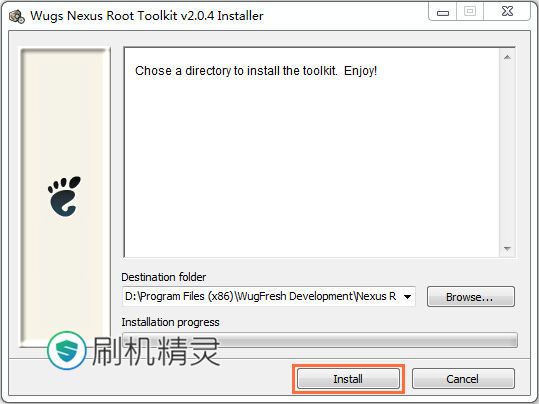This screenshot has width=539, height=404.
Task: Click the 刷机精灵 watermark text
Action: click(x=156, y=351)
